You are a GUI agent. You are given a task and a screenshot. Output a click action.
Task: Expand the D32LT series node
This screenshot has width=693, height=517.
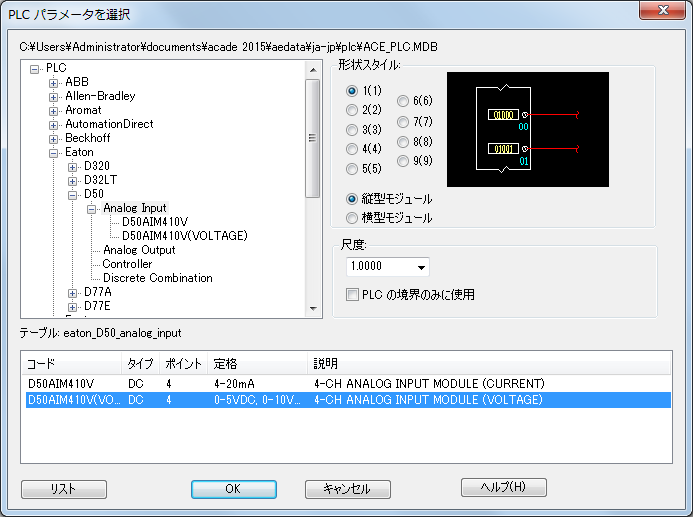click(x=72, y=181)
